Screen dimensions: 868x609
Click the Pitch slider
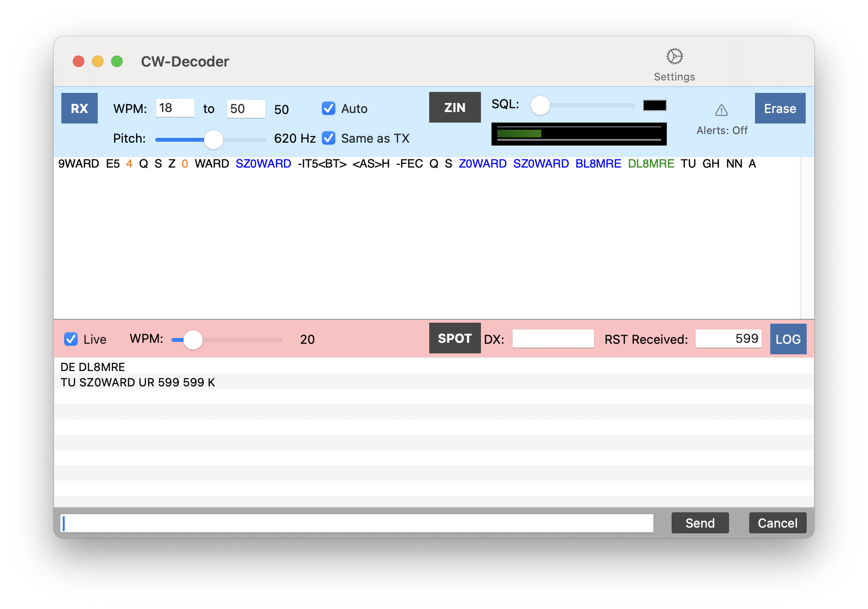point(211,139)
